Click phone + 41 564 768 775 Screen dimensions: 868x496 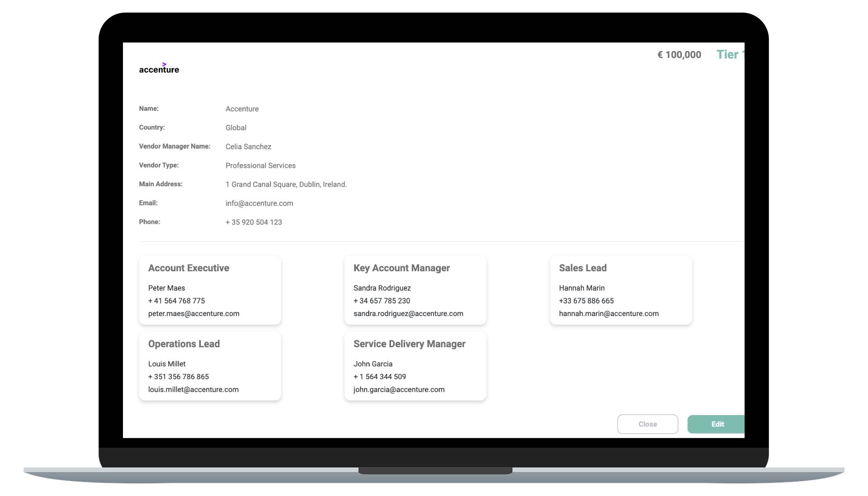coord(176,301)
